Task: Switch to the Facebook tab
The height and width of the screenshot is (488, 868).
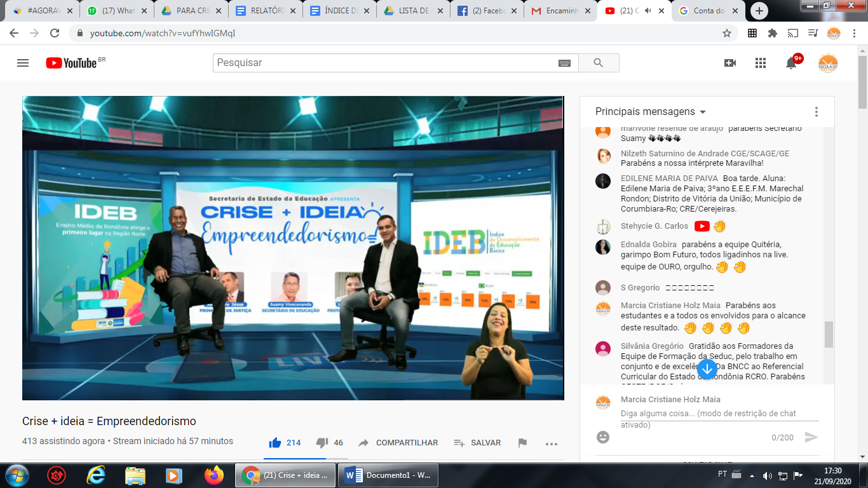Action: [485, 11]
